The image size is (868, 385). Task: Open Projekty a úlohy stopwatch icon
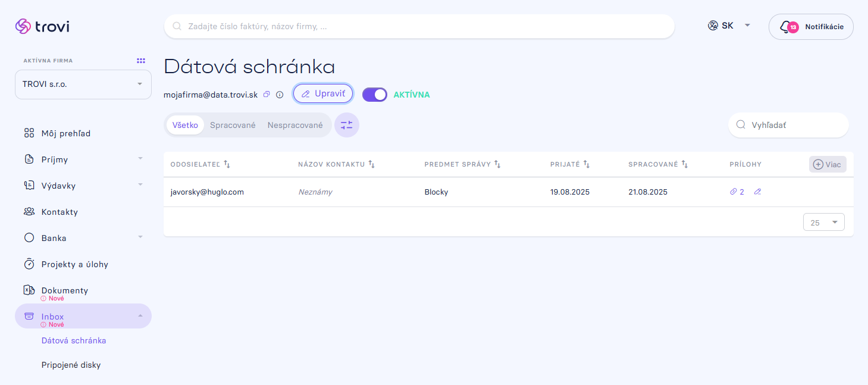pyautogui.click(x=29, y=264)
